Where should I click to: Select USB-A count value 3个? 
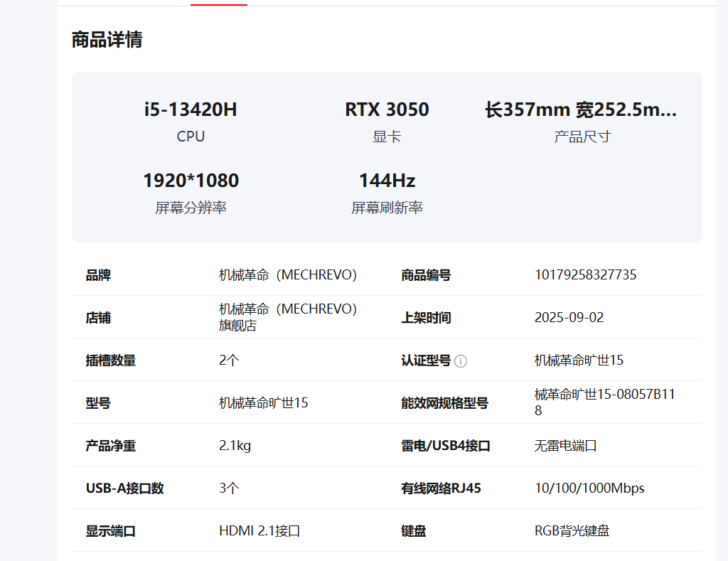coord(230,488)
